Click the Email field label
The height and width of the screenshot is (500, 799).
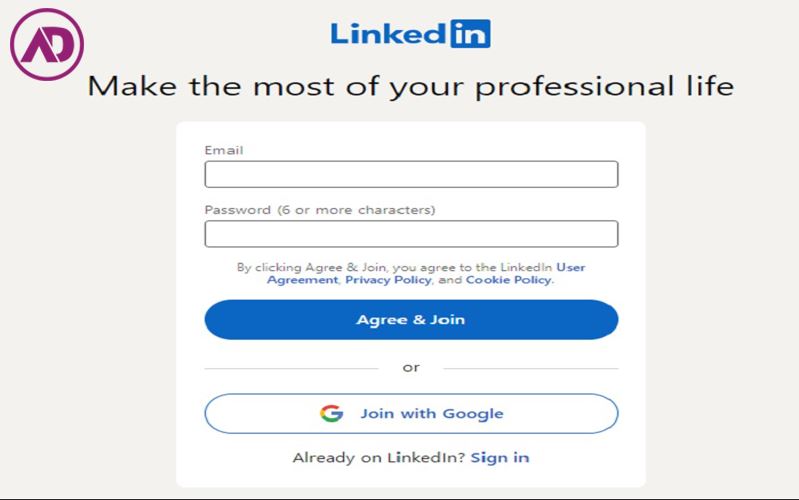point(224,151)
